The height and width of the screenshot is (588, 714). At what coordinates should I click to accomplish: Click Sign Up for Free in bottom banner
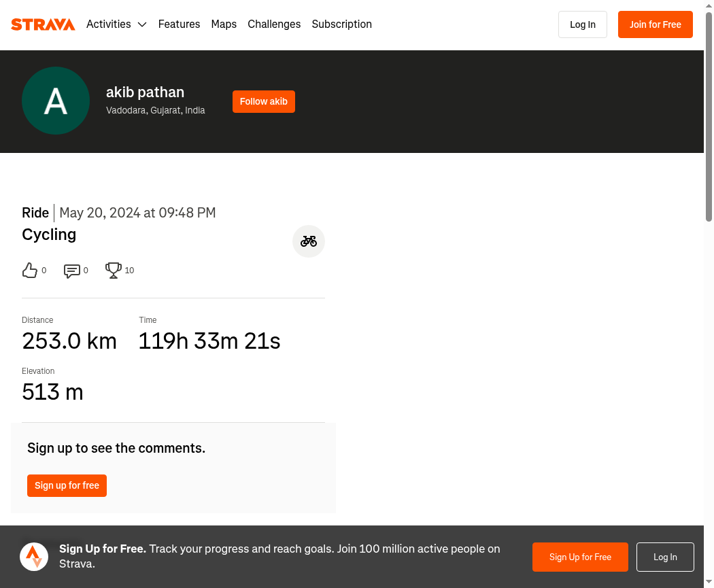tap(580, 557)
